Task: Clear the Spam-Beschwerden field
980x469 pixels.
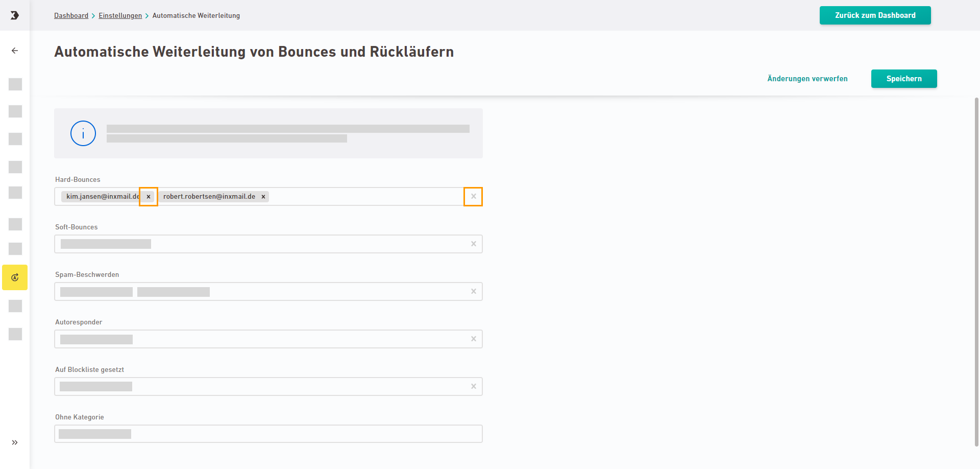Action: (x=474, y=292)
